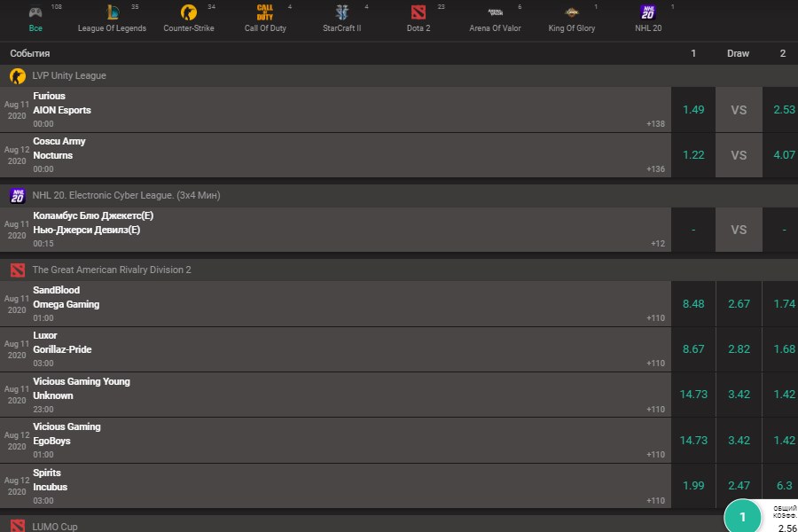Choose odds 6.3 for Incubus

(783, 486)
